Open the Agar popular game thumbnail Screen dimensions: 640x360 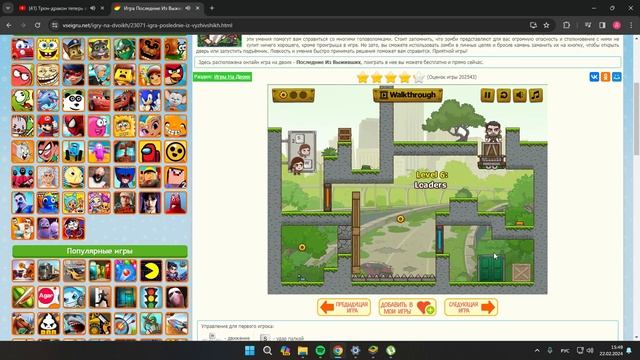point(48,297)
